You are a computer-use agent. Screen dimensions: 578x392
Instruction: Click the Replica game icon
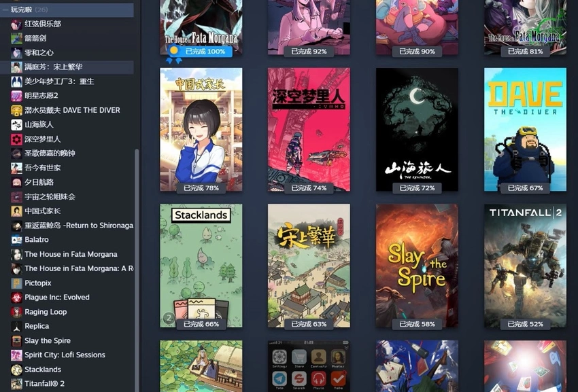16,326
